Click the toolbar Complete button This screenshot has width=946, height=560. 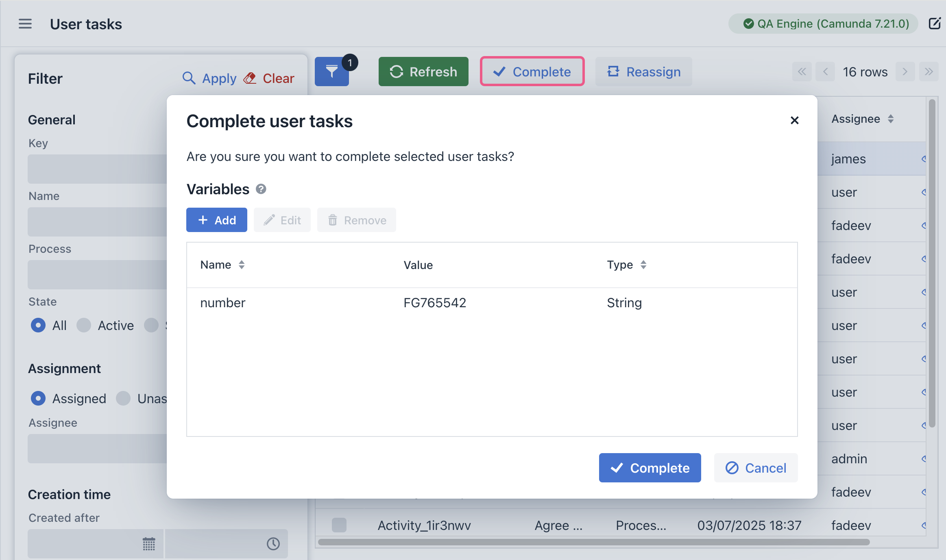tap(532, 72)
